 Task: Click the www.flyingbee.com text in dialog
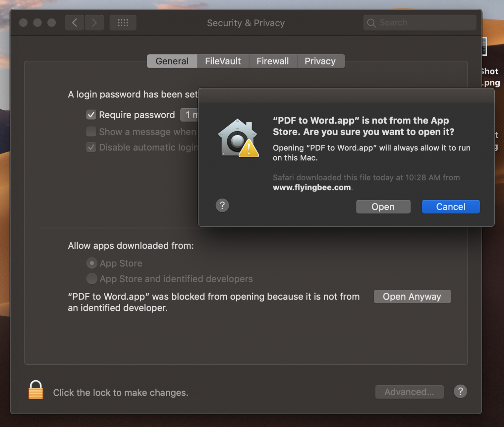[312, 188]
